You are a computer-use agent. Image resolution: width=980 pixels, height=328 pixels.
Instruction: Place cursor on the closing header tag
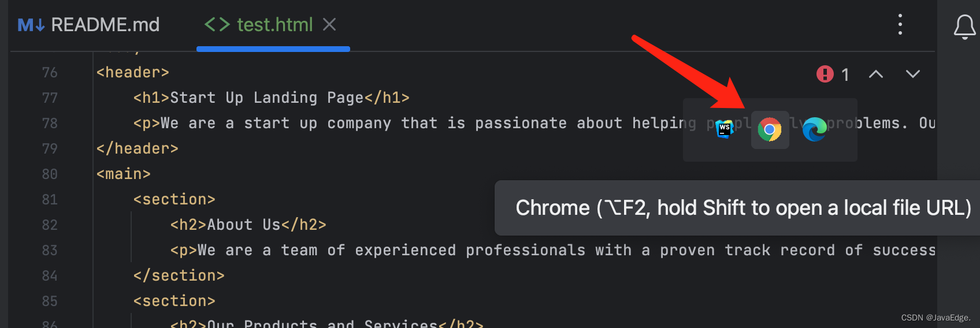pyautogui.click(x=137, y=149)
